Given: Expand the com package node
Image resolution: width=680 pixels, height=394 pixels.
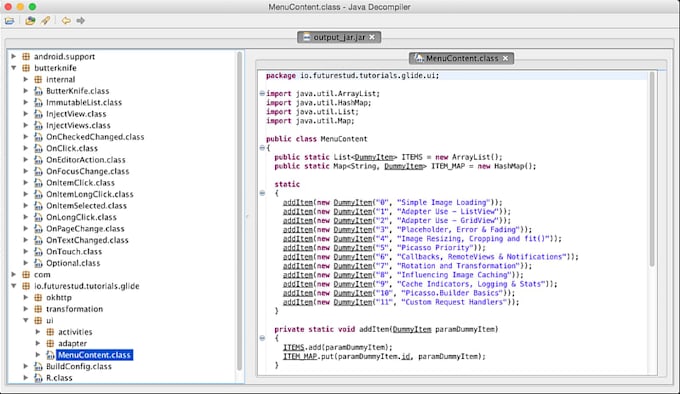Looking at the screenshot, I should pos(13,274).
